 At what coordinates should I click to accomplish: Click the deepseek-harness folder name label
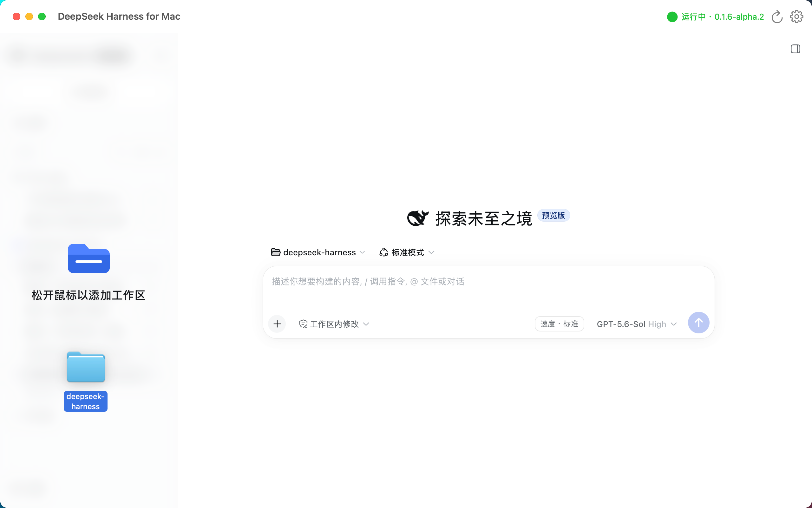pyautogui.click(x=86, y=401)
